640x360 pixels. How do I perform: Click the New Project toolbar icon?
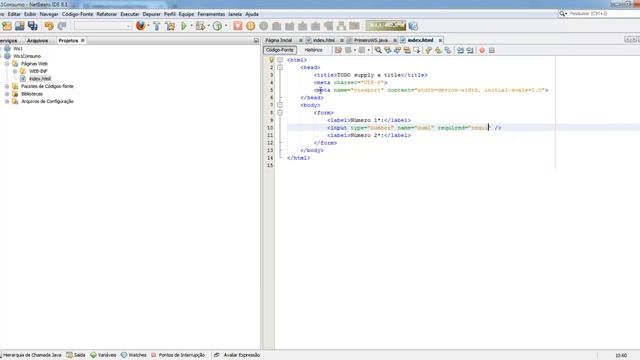[x=7, y=26]
